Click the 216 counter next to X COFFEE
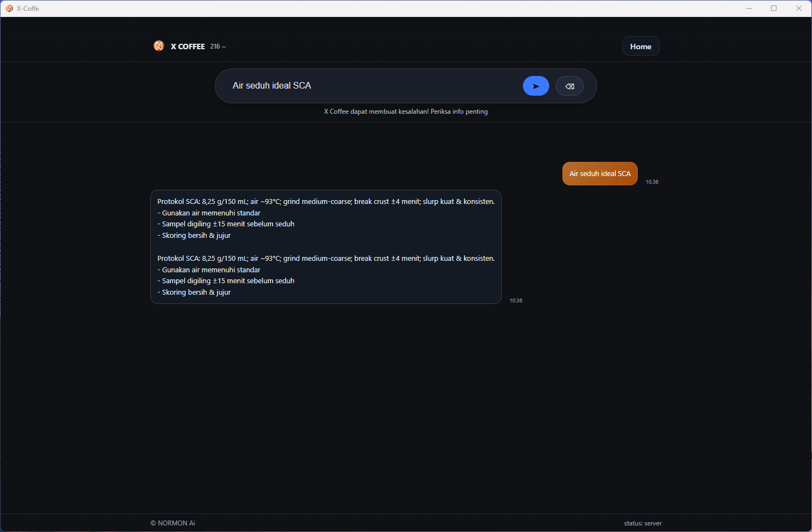Viewport: 812px width, 532px height. [x=217, y=46]
